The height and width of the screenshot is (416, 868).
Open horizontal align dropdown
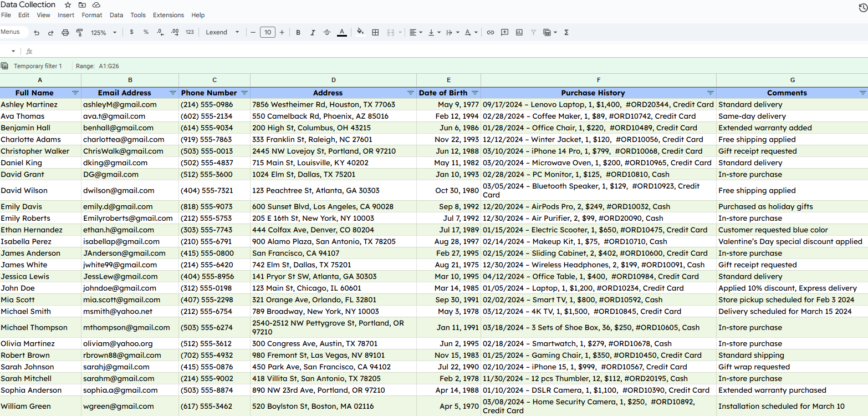tap(416, 33)
